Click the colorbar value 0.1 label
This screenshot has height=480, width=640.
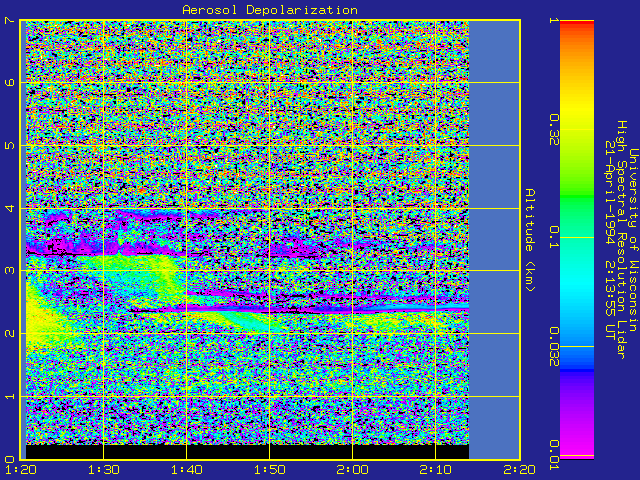tap(553, 237)
